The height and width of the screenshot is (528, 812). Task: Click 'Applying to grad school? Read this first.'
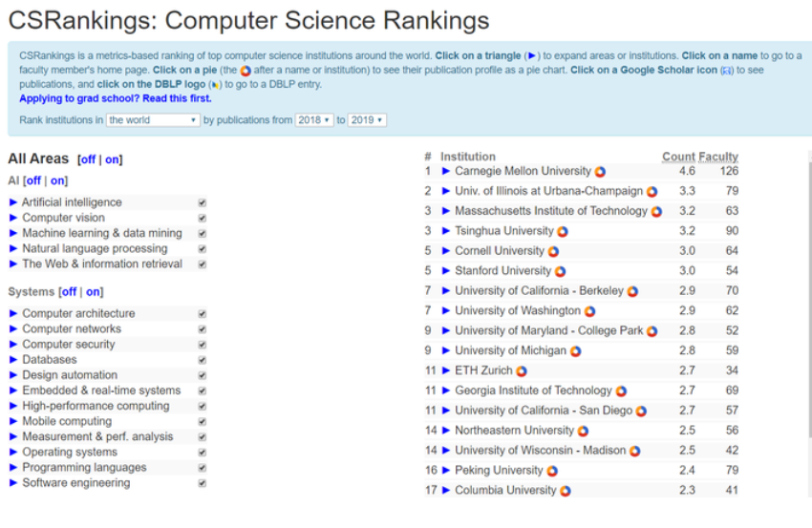tap(116, 98)
